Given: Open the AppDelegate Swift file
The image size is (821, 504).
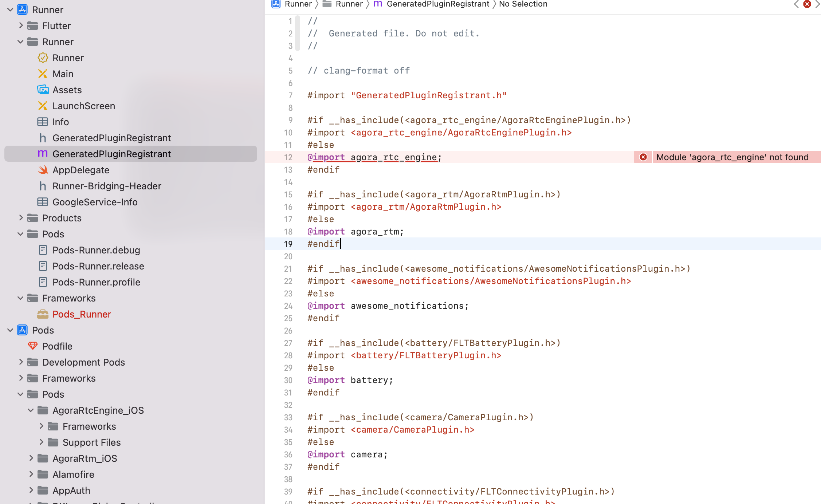Looking at the screenshot, I should click(x=81, y=170).
